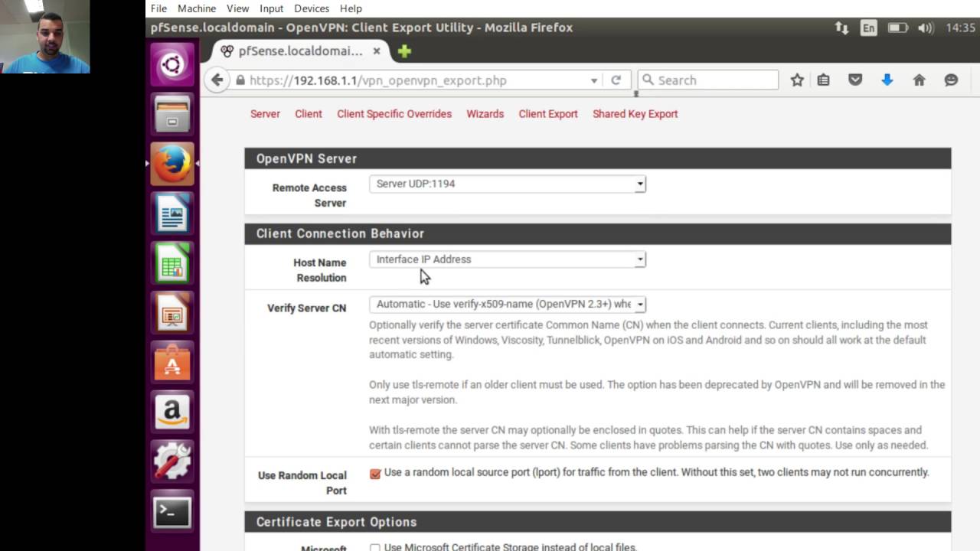
Task: Open the Terminal dock icon
Action: (x=172, y=512)
